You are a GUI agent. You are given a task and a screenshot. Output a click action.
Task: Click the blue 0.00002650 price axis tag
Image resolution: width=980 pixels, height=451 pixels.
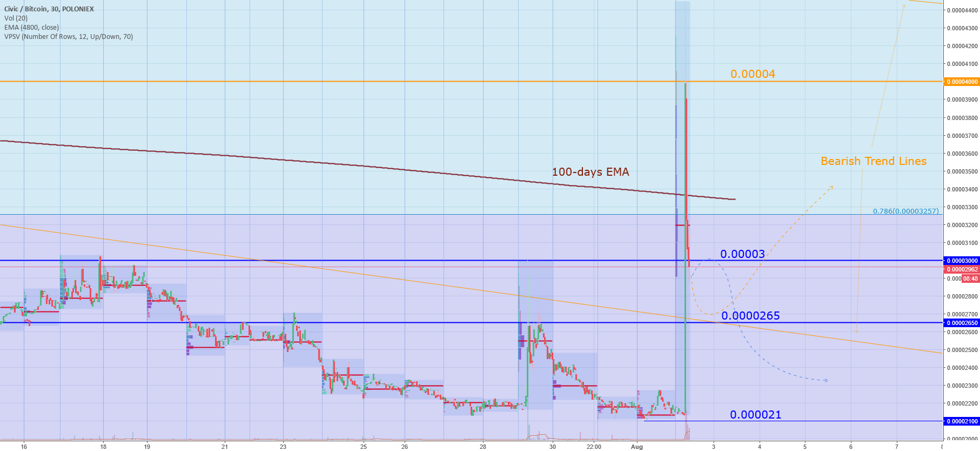(962, 323)
